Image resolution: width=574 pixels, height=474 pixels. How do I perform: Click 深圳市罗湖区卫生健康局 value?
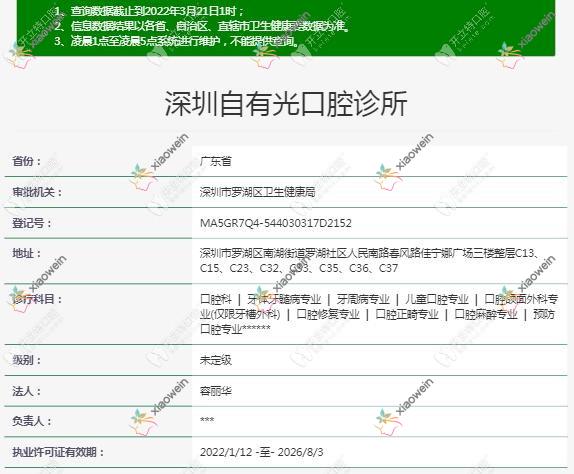[257, 192]
